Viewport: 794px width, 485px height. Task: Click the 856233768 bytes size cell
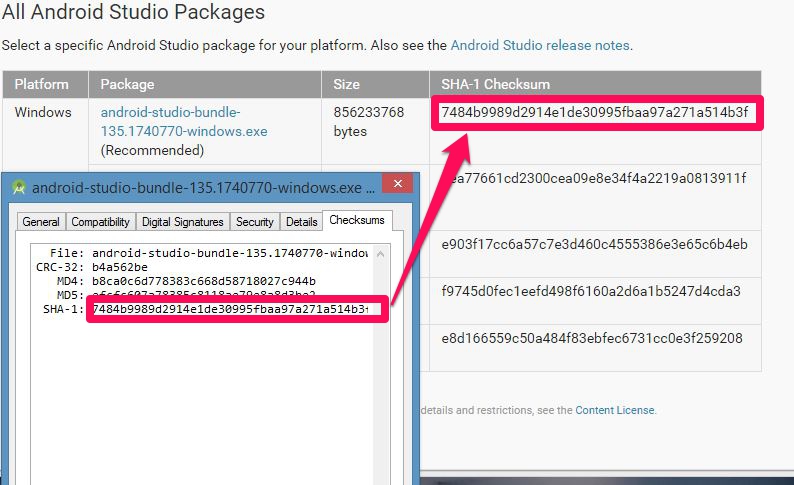tap(368, 122)
